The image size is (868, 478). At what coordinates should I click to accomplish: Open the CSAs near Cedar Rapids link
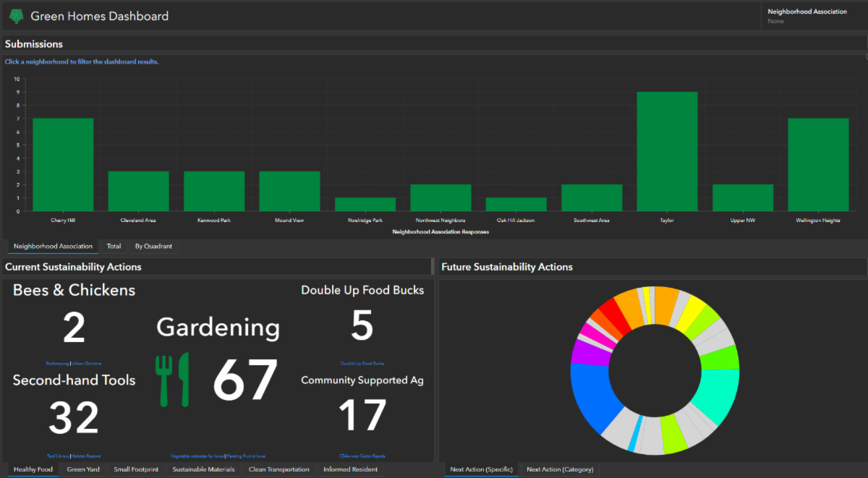362,456
